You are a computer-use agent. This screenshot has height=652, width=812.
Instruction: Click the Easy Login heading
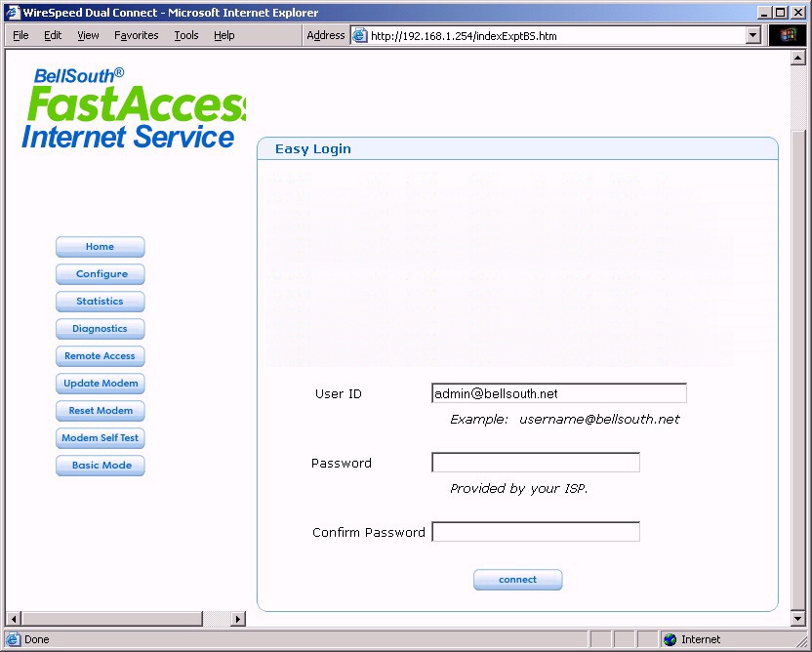pos(313,149)
